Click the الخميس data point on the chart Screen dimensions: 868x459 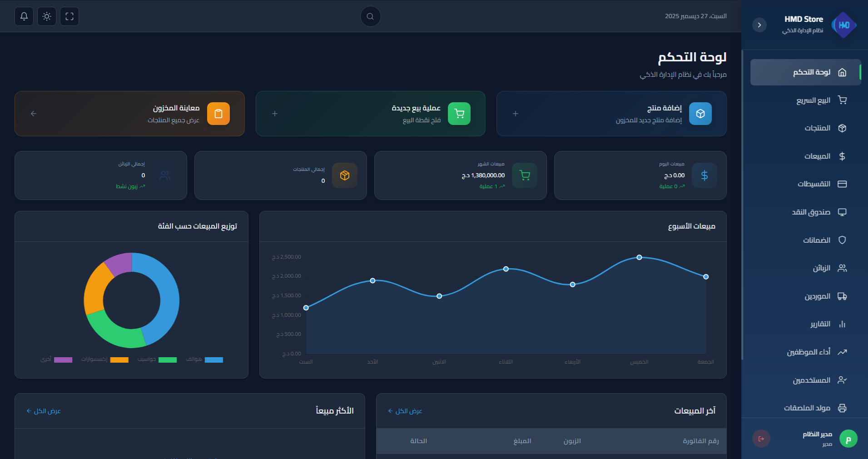click(x=639, y=257)
